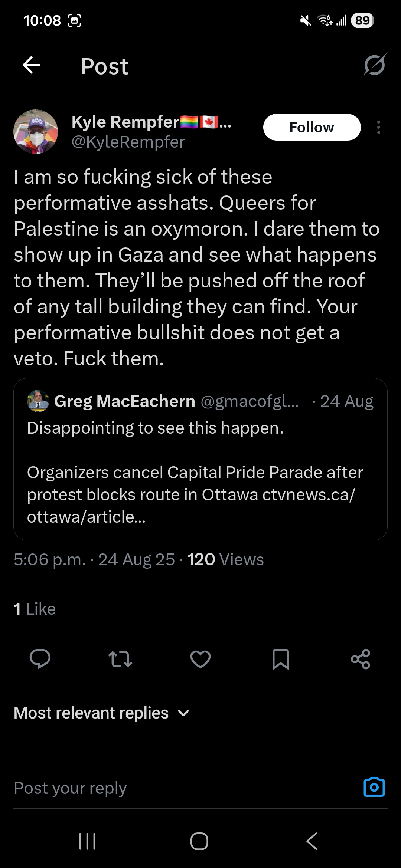Tap the repost arrows icon

[120, 659]
